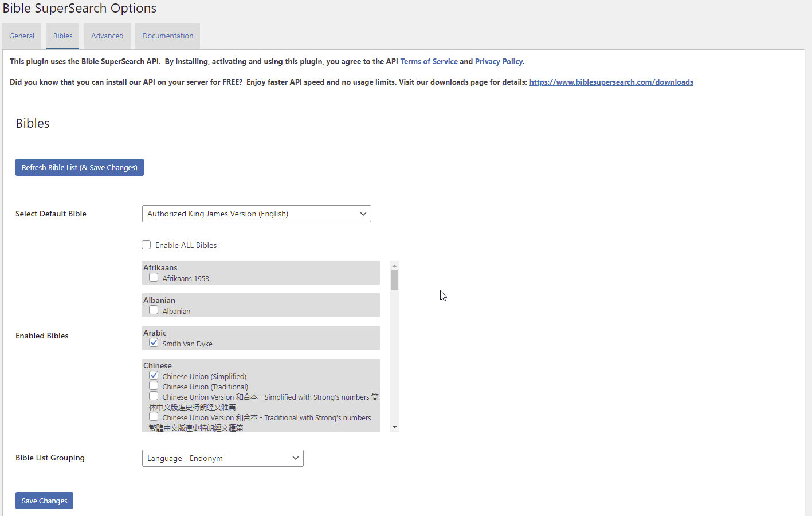Viewport: 812px width, 516px height.
Task: Open the Select Default Bible dropdown
Action: (257, 214)
